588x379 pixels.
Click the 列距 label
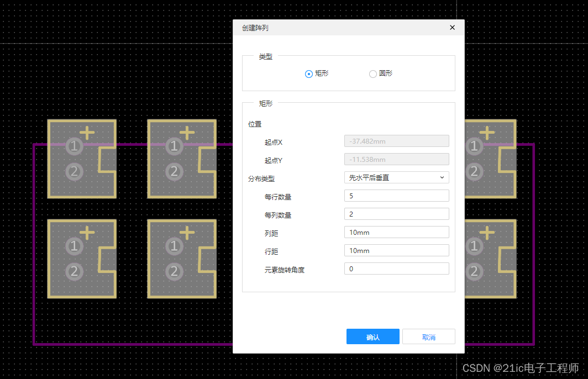click(271, 234)
